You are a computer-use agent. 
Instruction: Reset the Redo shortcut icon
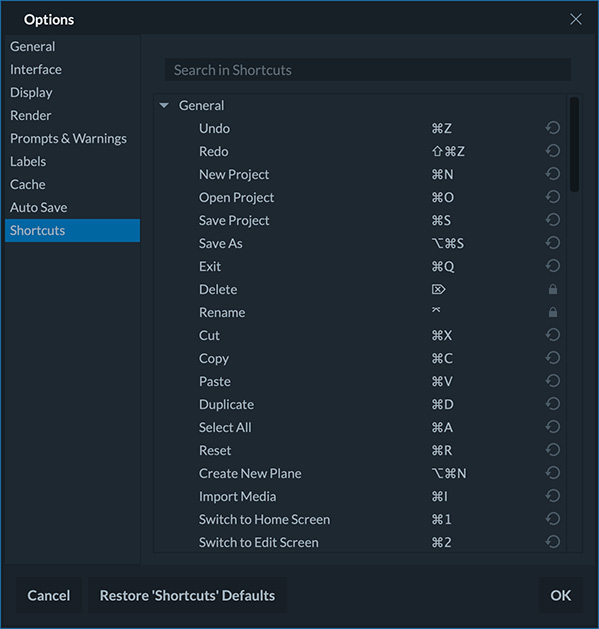pyautogui.click(x=552, y=151)
